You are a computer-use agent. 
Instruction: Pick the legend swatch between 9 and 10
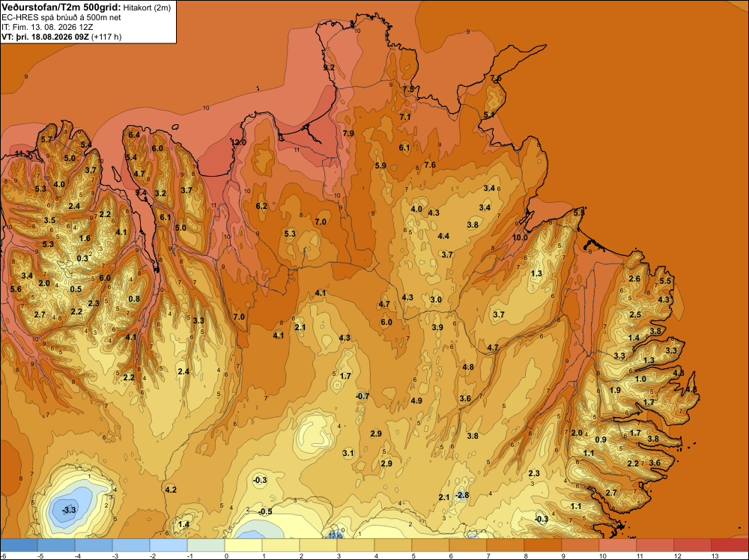coord(580,545)
